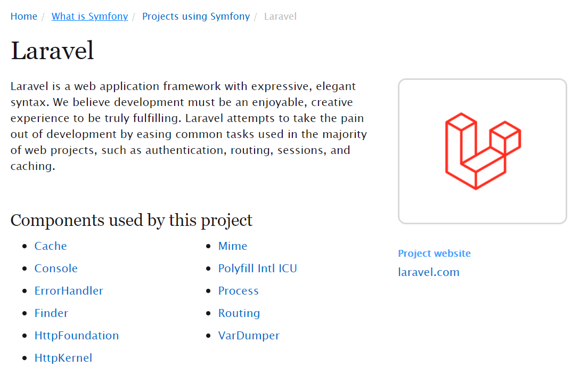588x382 pixels.
Task: Open the HttpKernel component link
Action: click(63, 358)
